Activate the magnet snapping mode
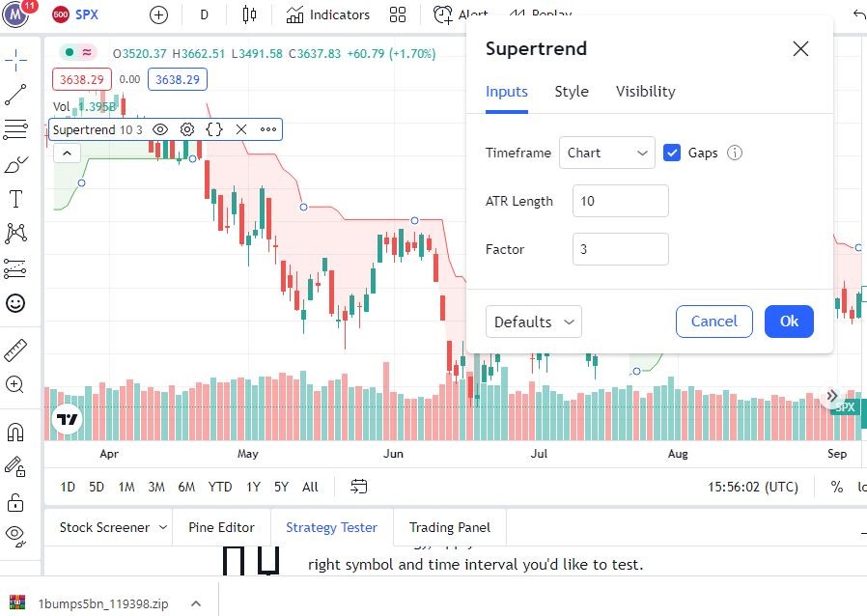 tap(15, 432)
